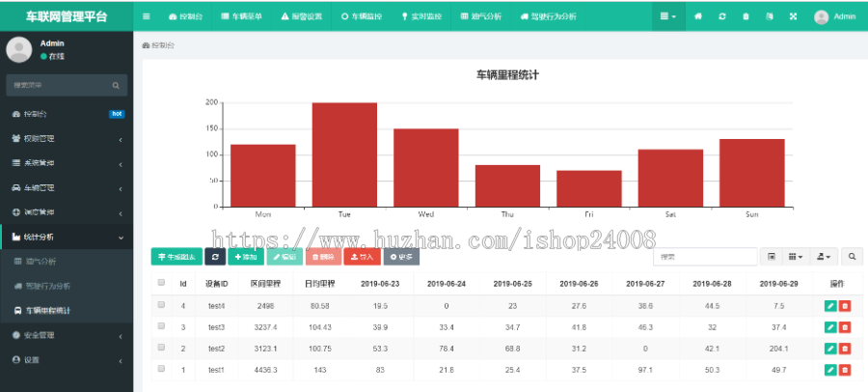
Task: Click the table search magnifier button
Action: (853, 257)
